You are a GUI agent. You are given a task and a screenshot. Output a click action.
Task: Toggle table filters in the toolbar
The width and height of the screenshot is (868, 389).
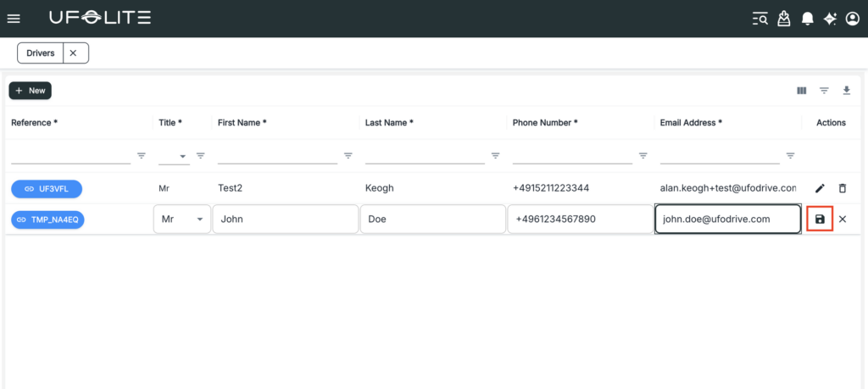click(824, 91)
